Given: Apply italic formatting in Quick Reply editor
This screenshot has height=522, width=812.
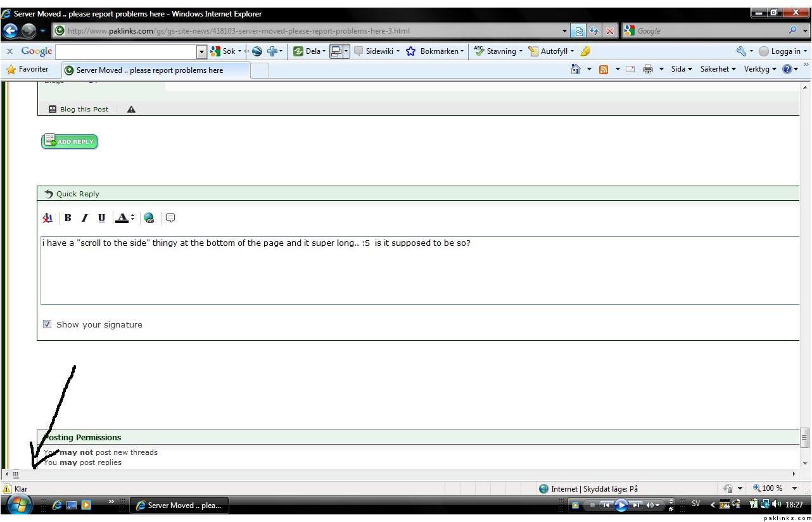Looking at the screenshot, I should click(84, 218).
